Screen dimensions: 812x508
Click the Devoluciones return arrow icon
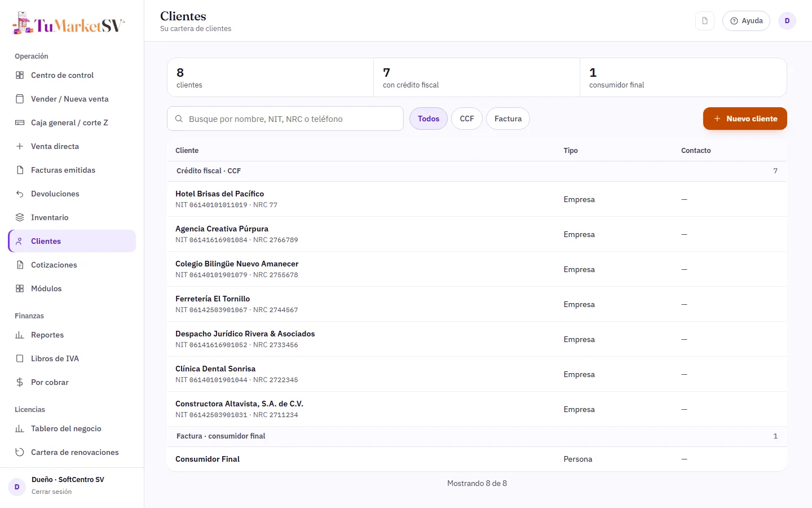click(20, 194)
